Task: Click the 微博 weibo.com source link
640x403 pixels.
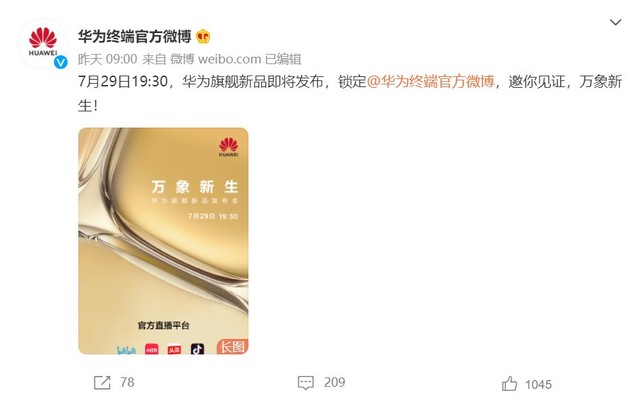Action: pyautogui.click(x=216, y=59)
